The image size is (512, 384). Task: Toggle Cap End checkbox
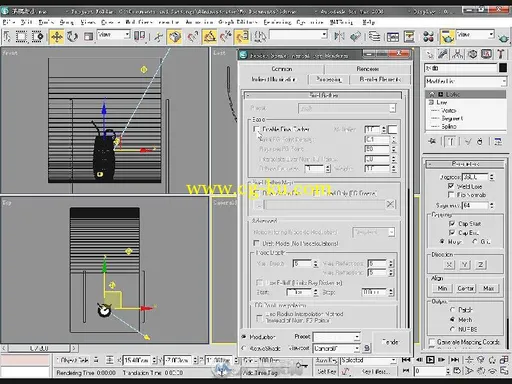click(452, 232)
